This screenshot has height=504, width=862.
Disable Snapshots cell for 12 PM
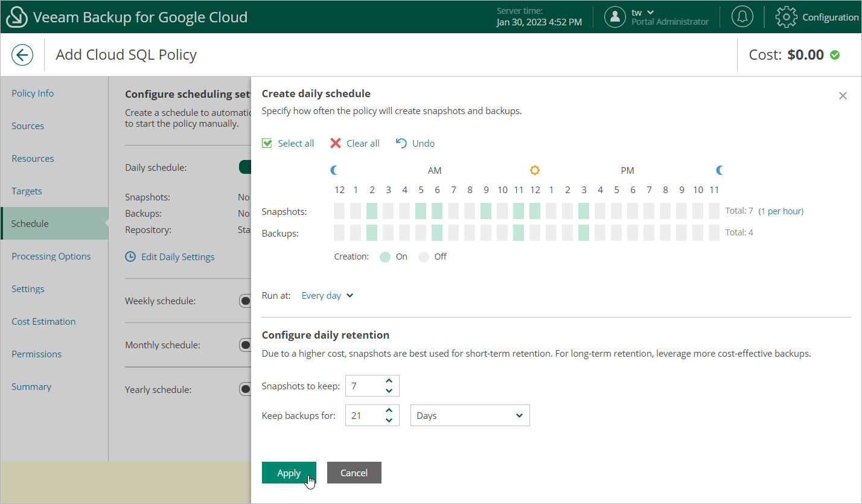coord(535,211)
